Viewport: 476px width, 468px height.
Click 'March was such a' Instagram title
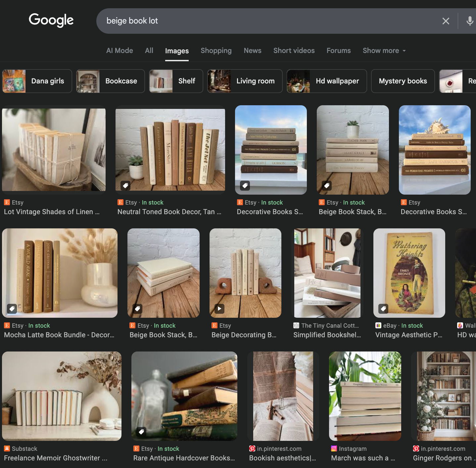point(363,458)
